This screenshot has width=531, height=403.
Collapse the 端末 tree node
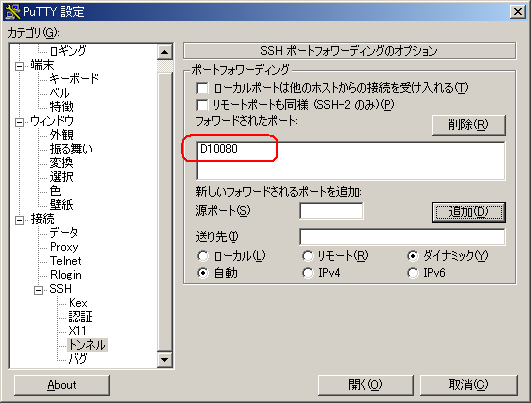click(x=20, y=66)
